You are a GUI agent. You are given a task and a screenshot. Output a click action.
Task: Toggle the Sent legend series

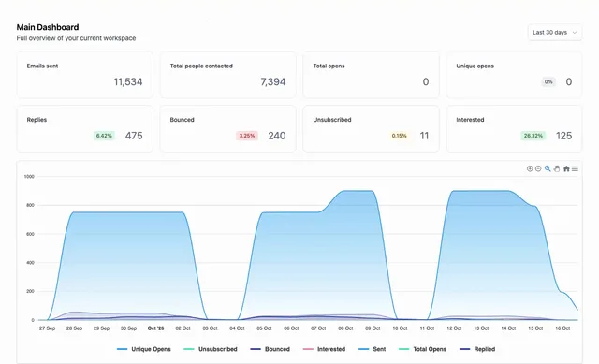(x=373, y=349)
